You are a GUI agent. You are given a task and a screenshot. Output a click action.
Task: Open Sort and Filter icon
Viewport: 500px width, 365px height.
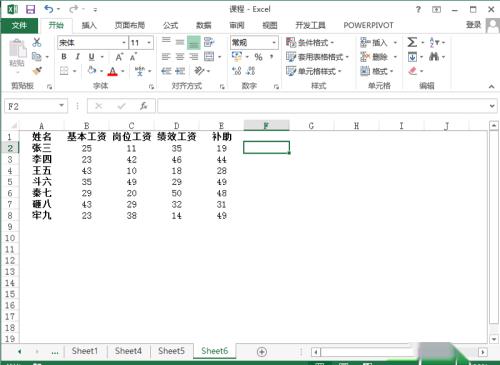434,42
